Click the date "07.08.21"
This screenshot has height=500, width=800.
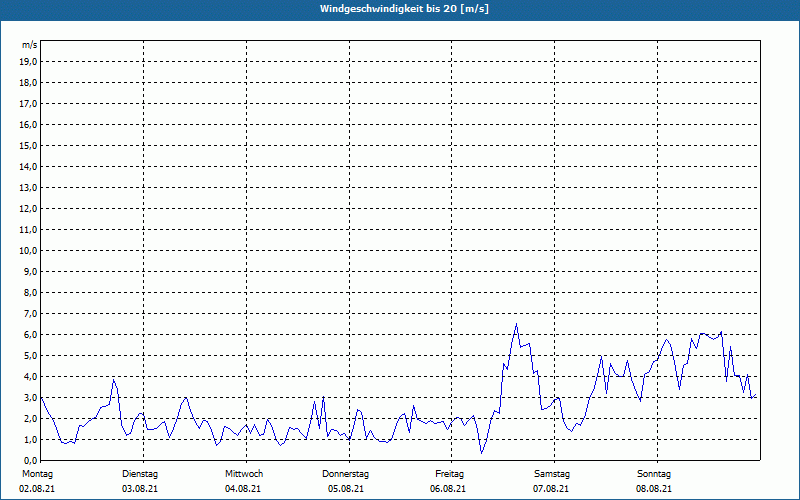click(x=551, y=489)
